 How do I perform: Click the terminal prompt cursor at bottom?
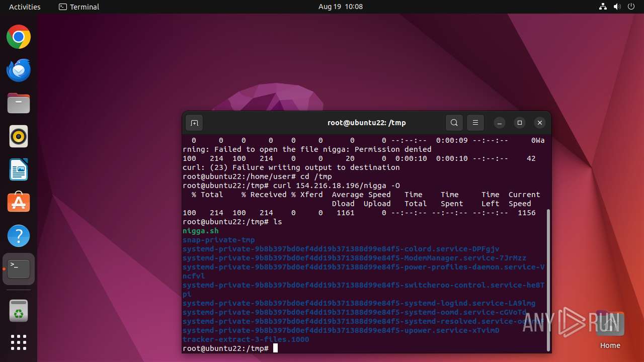click(x=275, y=348)
